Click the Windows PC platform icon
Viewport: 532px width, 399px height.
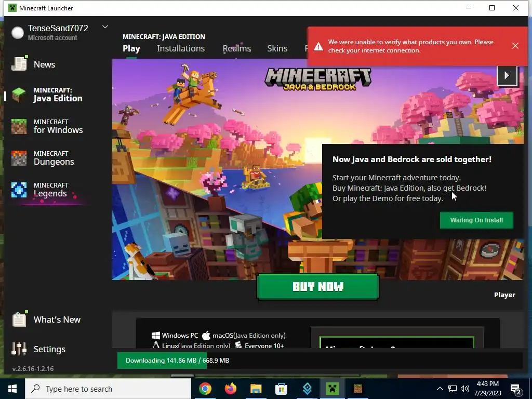(156, 336)
